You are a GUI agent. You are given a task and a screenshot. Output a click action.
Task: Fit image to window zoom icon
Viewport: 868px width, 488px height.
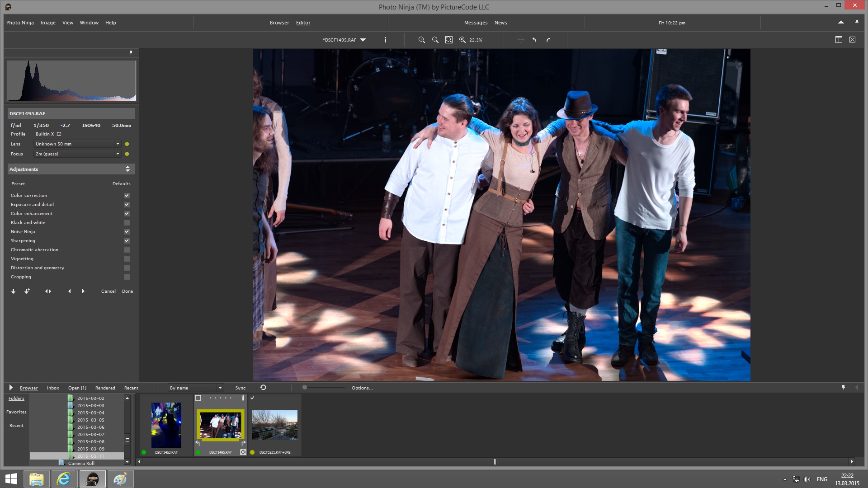448,40
